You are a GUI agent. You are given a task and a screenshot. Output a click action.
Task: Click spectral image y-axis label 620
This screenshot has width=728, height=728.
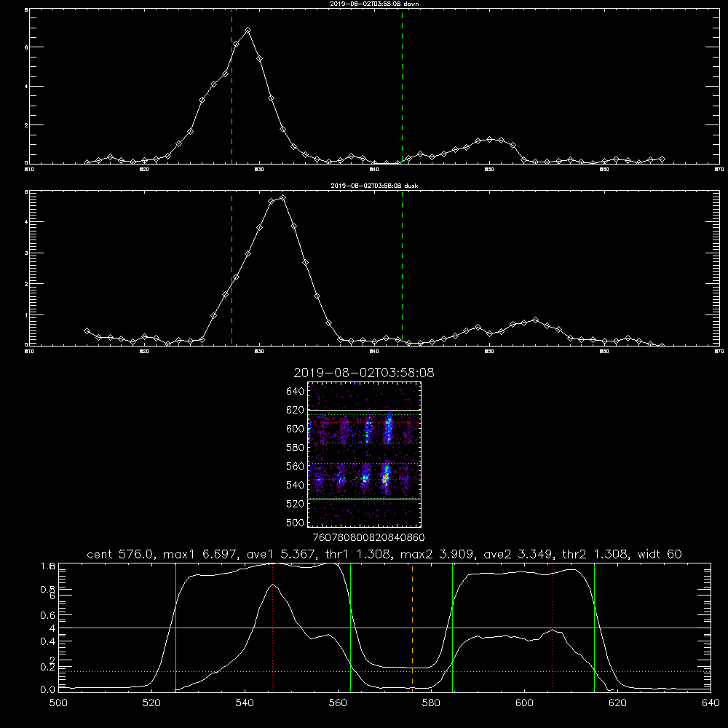(295, 410)
